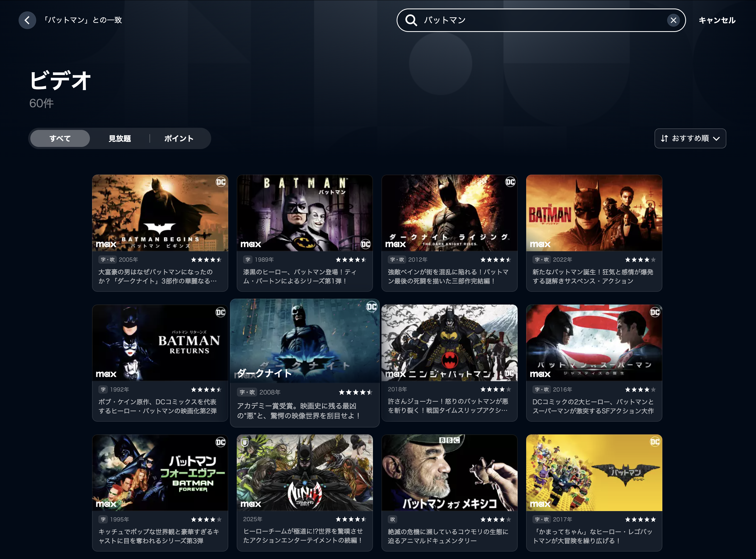Switch to the 見放題 tab

[120, 138]
